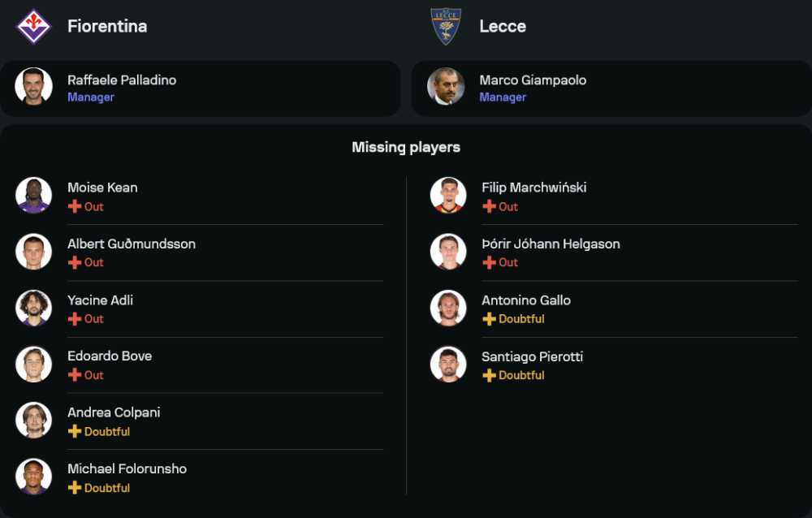Open Michael Folorunsho player entry
Image resolution: width=812 pixels, height=518 pixels.
click(x=200, y=477)
